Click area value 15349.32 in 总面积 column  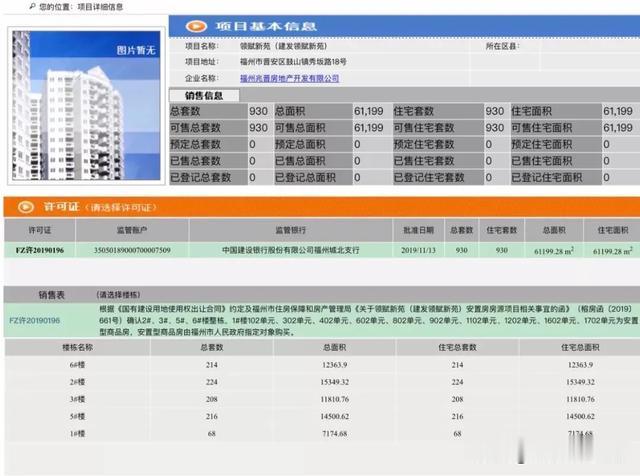[334, 382]
